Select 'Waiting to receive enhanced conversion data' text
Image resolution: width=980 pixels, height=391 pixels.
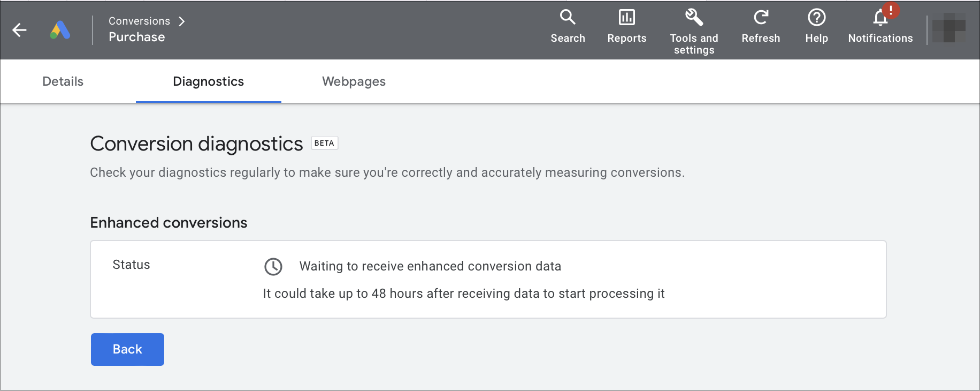click(430, 266)
